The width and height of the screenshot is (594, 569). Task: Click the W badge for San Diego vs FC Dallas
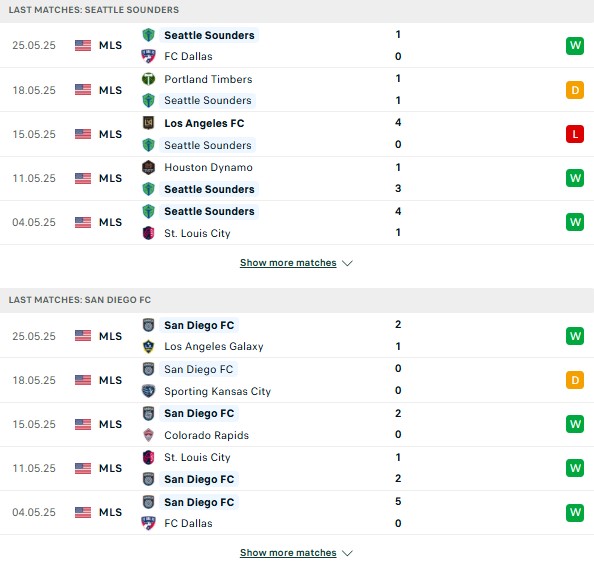(x=575, y=512)
